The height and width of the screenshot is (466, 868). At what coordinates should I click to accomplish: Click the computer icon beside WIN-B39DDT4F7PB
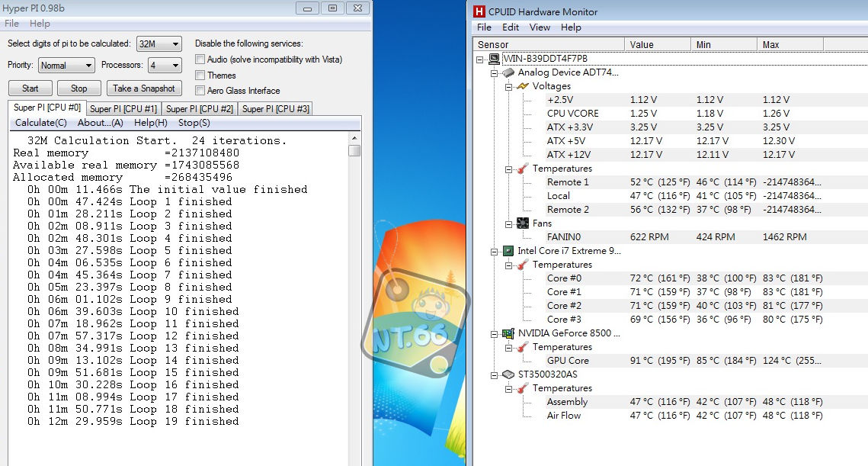click(495, 59)
